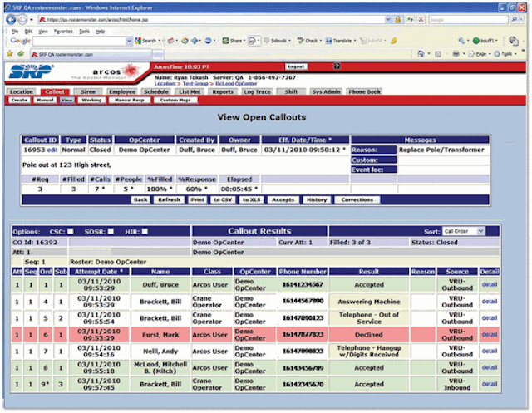Click the History button
The width and height of the screenshot is (532, 413).
coord(317,199)
